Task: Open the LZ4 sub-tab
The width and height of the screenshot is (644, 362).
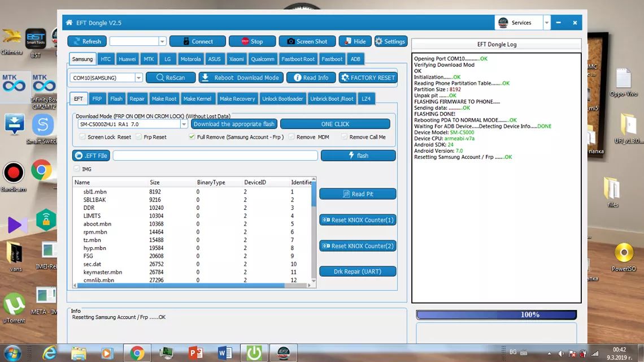Action: [x=366, y=99]
